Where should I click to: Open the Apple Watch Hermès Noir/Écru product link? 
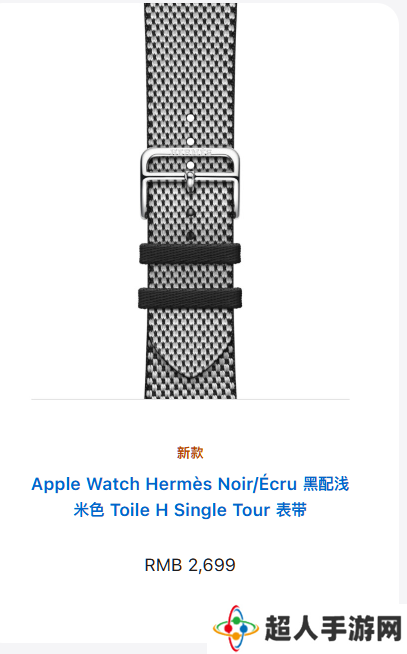pyautogui.click(x=190, y=497)
